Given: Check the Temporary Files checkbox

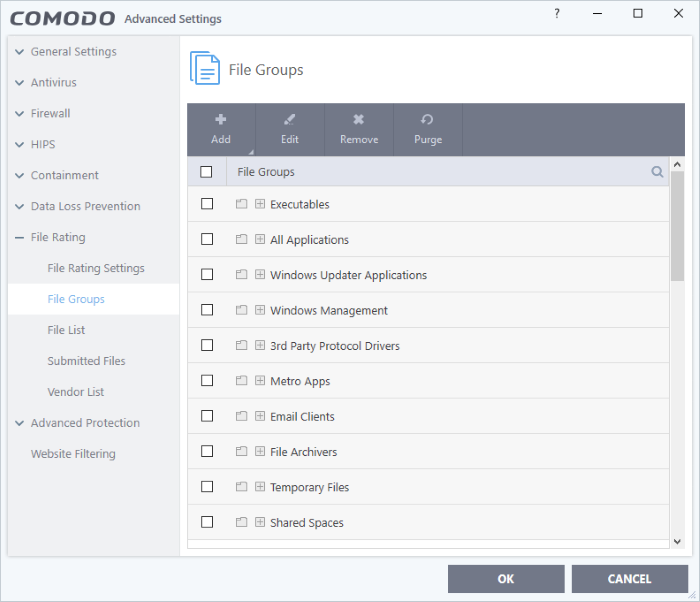Looking at the screenshot, I should click(207, 486).
